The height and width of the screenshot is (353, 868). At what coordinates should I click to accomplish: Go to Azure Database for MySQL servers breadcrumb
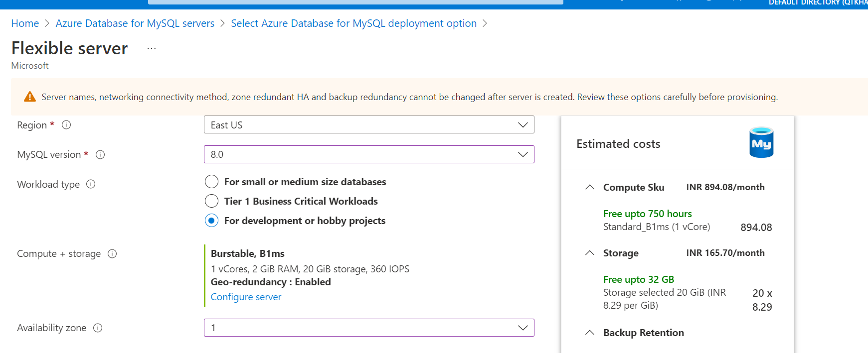(135, 23)
